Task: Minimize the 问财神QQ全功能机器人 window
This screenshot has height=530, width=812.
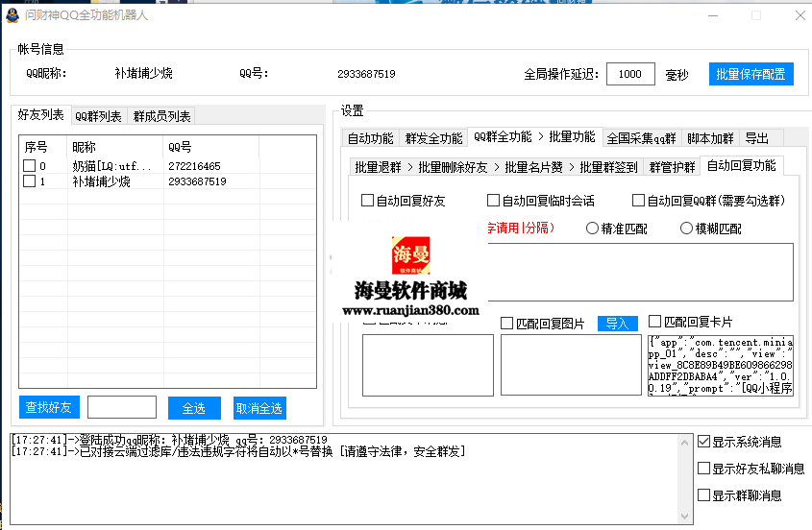Action: click(x=713, y=15)
